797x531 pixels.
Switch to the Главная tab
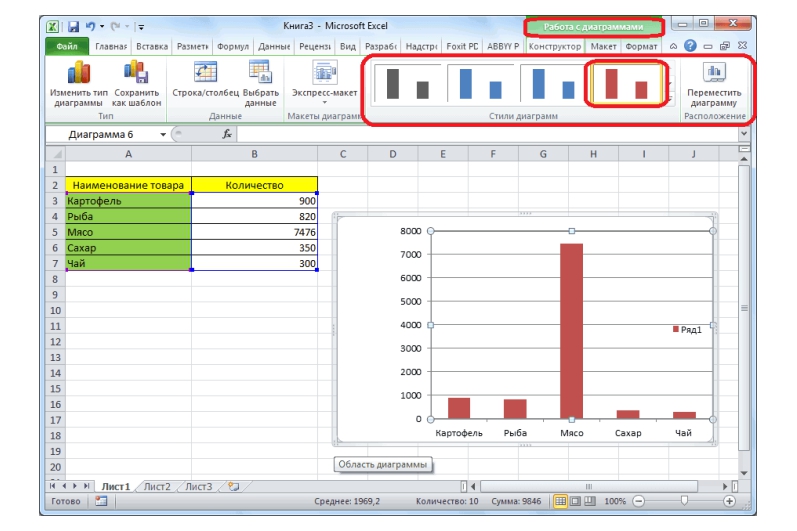111,46
